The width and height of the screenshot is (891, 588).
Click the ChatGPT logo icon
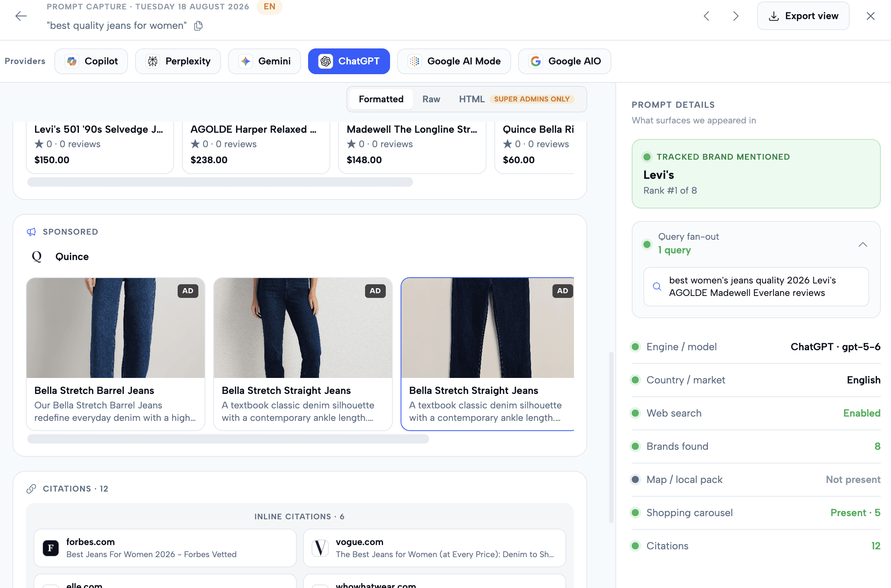[326, 61]
